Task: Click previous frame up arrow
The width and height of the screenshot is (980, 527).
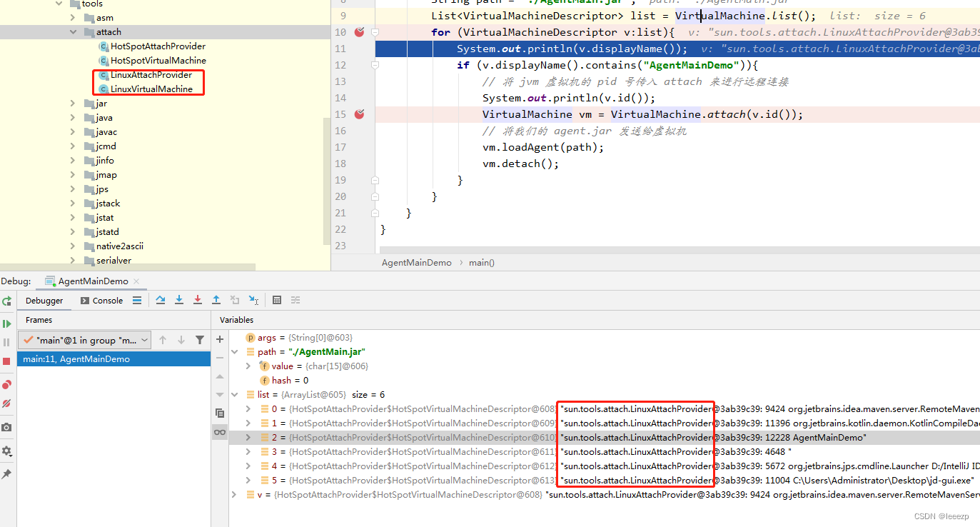Action: (163, 340)
